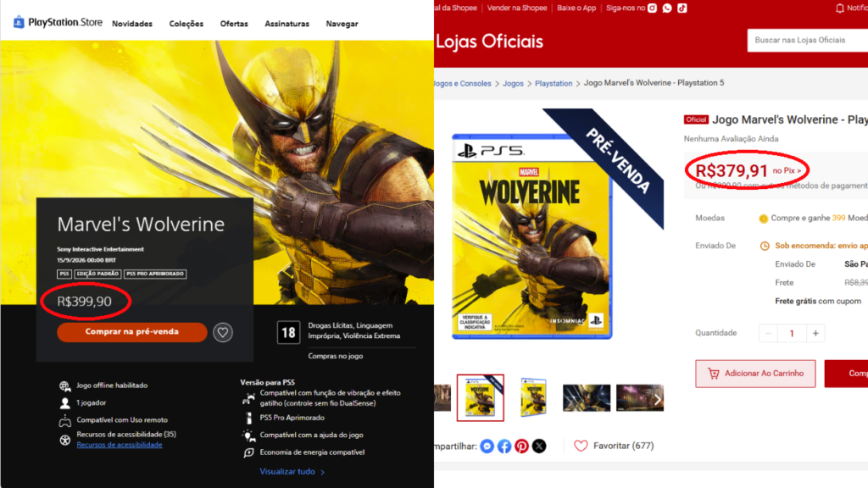Click the PS5 Pro Aprimorado console icon
The width and height of the screenshot is (868, 488).
pos(248,418)
